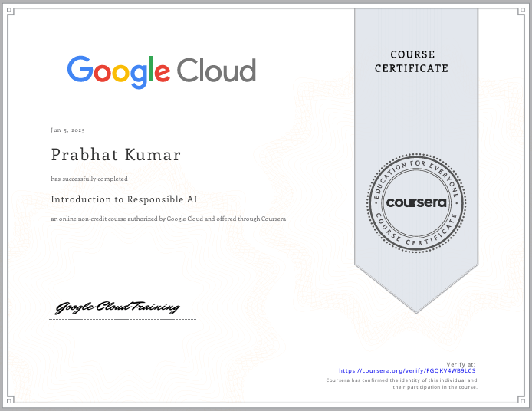Click the red lowercase e in Google logo
The height and width of the screenshot is (411, 532).
click(x=163, y=73)
